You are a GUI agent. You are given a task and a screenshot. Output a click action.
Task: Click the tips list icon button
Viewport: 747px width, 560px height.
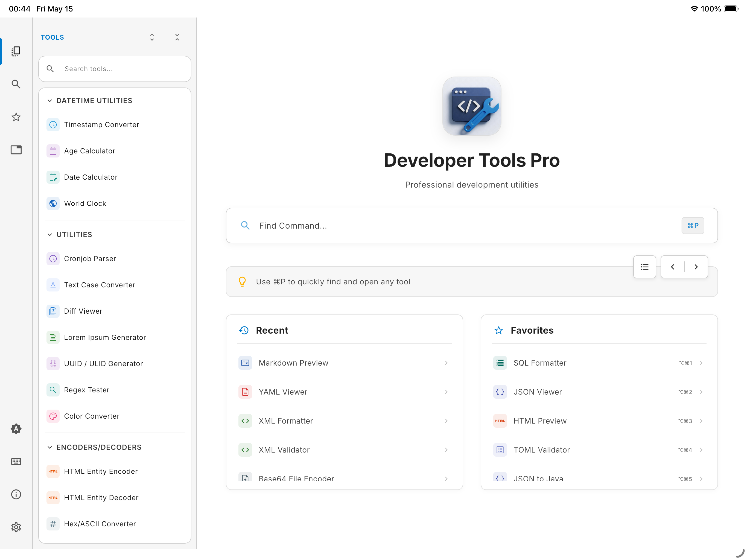click(644, 267)
